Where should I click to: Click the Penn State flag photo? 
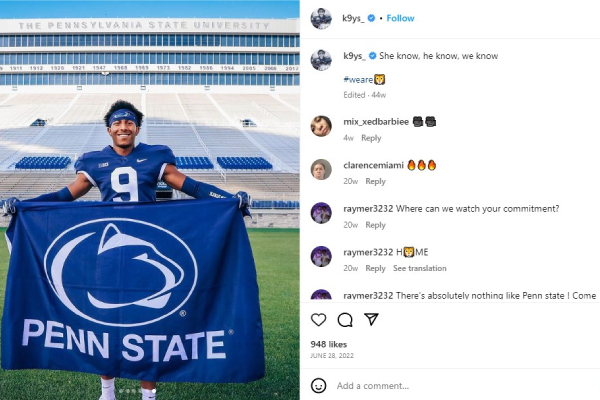(150, 200)
